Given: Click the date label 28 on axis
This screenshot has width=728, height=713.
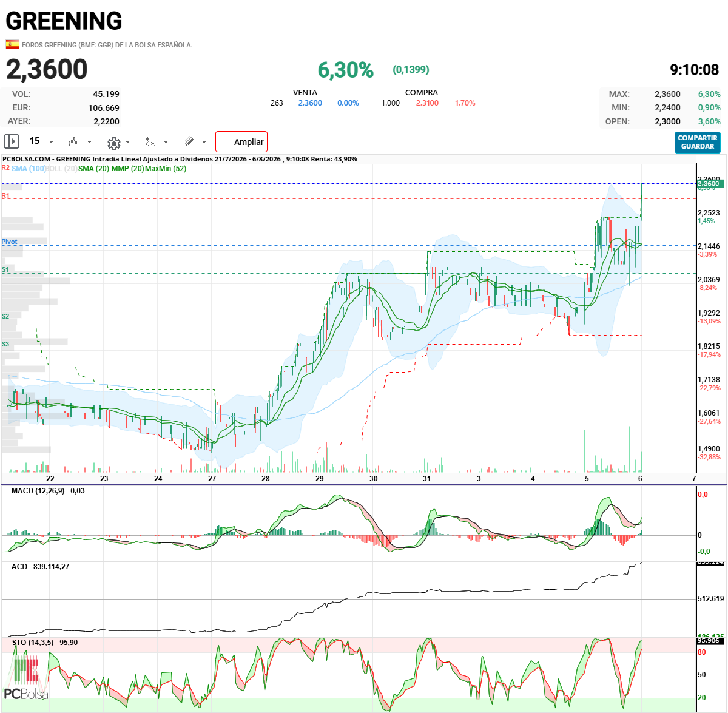Looking at the screenshot, I should (266, 479).
